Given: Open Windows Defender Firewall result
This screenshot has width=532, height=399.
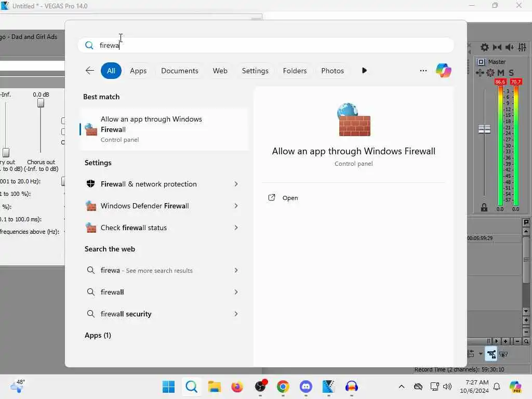Looking at the screenshot, I should tap(144, 206).
